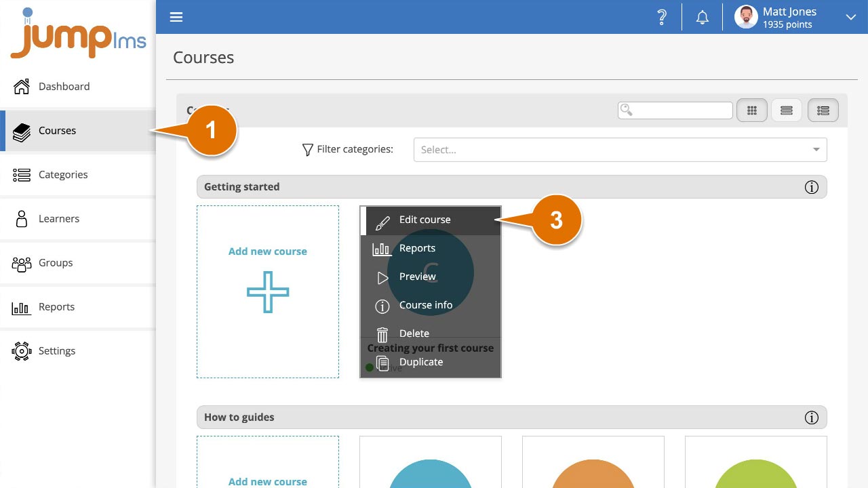Click the Learners person icon
868x488 pixels.
pos(22,218)
